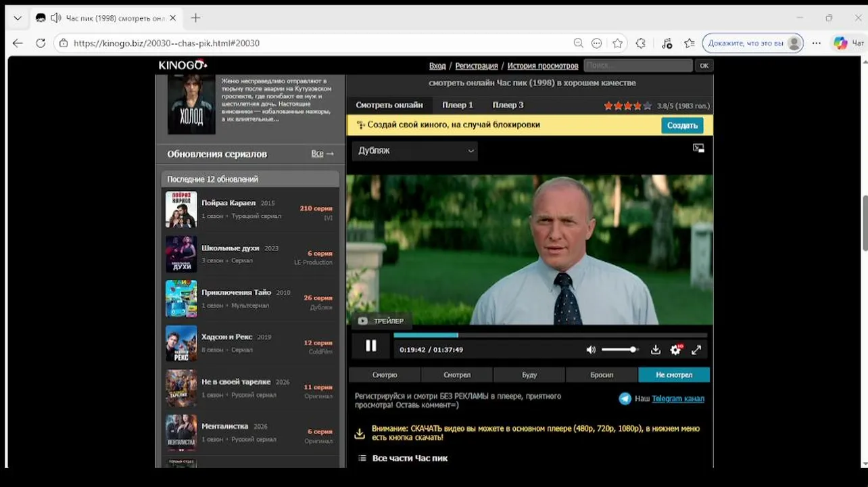Screen dimensions: 868x487
Task: Click Хадсон и Рекс poster thumbnail
Action: coord(181,343)
